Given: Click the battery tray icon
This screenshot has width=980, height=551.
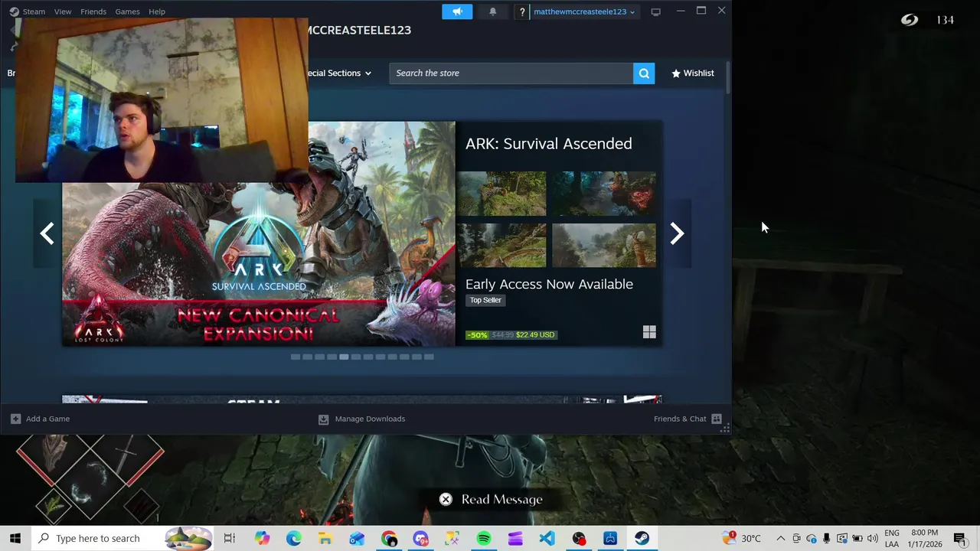Looking at the screenshot, I should (x=857, y=538).
